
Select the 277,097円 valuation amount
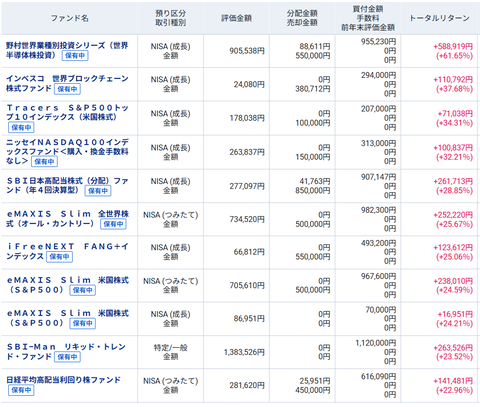(x=247, y=186)
